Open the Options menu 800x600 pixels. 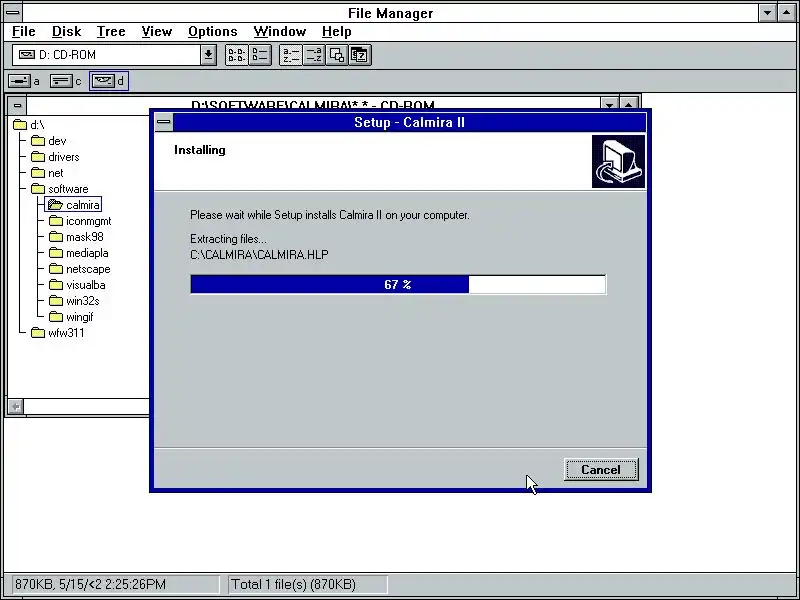[x=212, y=32]
